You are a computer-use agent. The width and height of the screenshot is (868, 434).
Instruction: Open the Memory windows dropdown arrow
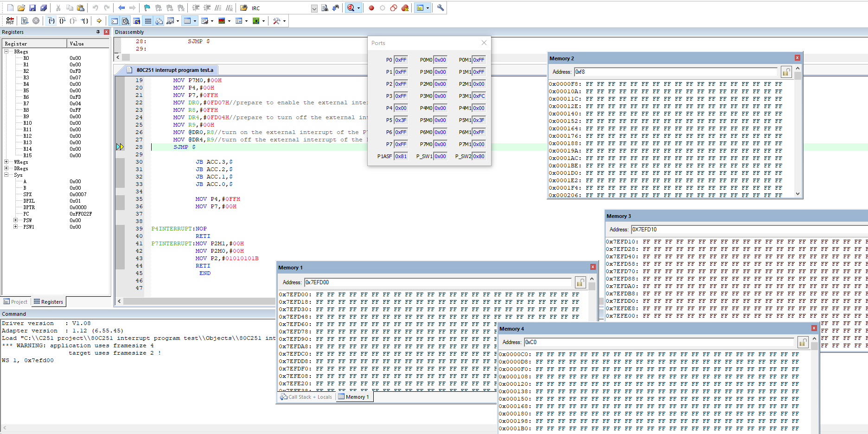(x=195, y=21)
